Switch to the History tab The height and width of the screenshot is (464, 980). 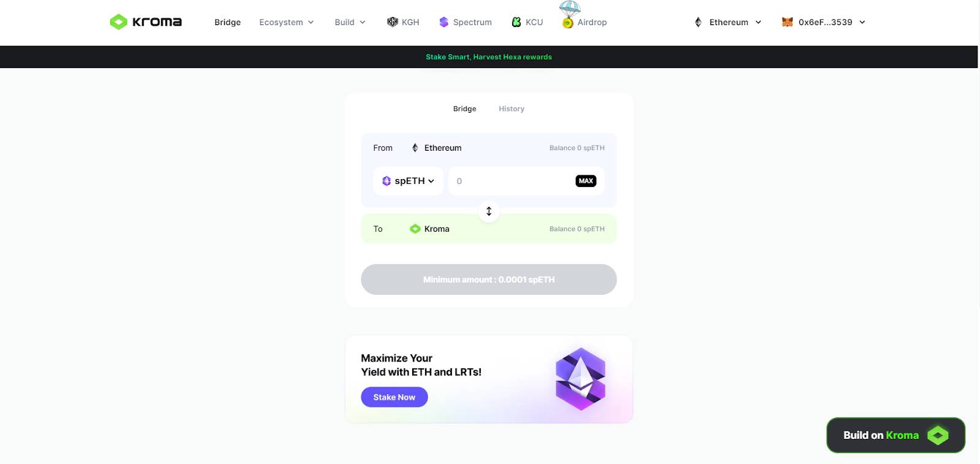click(511, 108)
